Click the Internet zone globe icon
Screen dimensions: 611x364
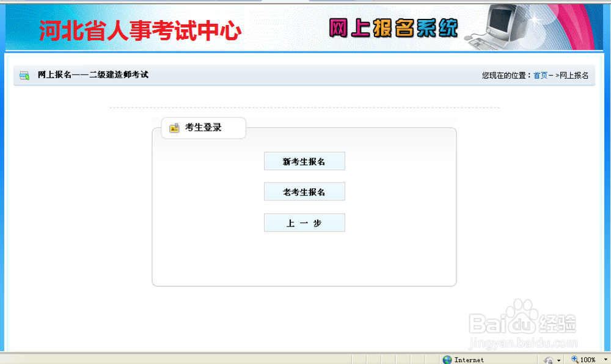tap(447, 360)
